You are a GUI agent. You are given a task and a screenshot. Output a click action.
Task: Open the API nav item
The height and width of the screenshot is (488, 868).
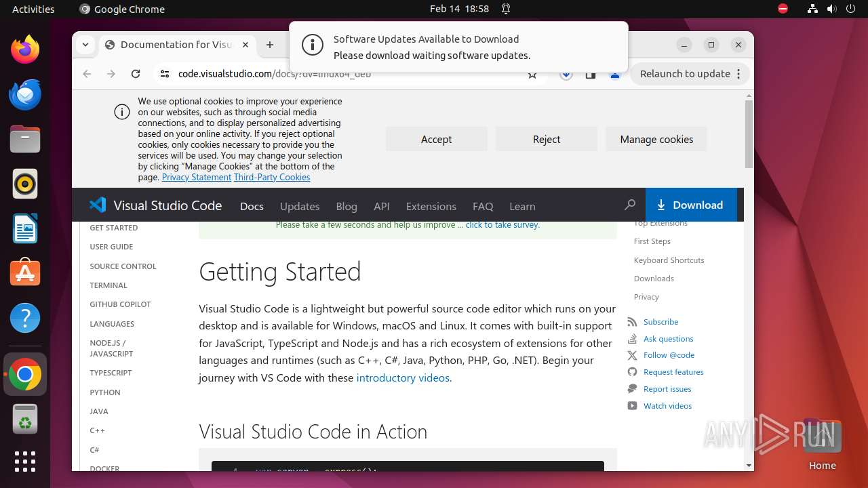pyautogui.click(x=382, y=206)
